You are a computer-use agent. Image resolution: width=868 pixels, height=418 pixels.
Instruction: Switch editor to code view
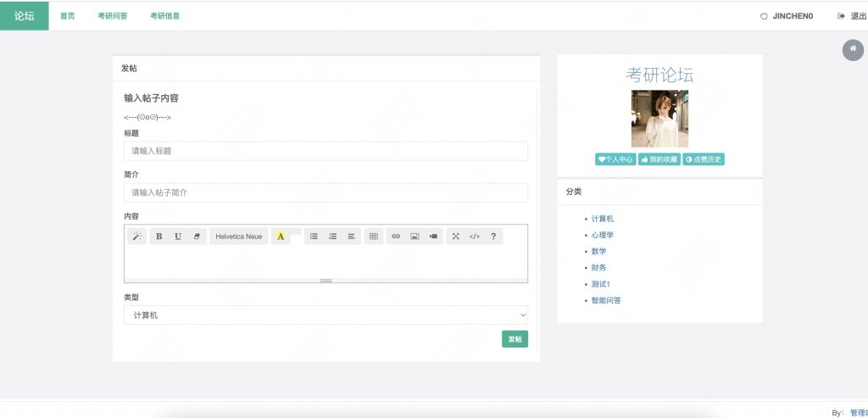pyautogui.click(x=475, y=237)
